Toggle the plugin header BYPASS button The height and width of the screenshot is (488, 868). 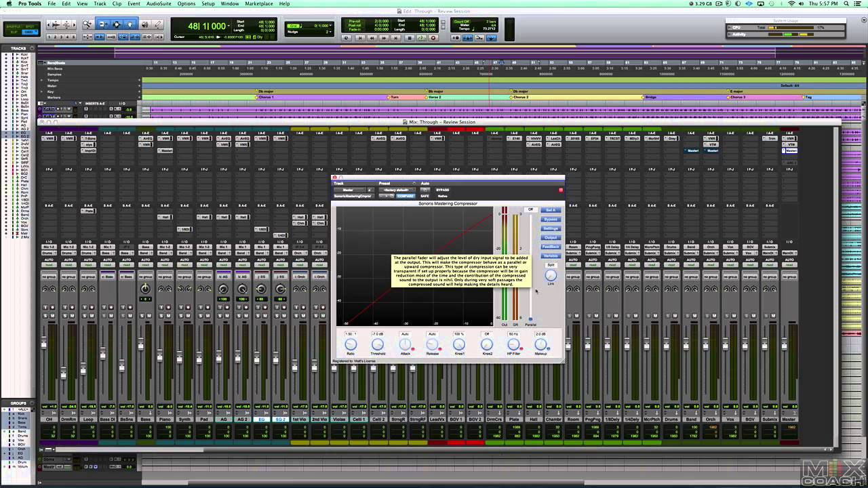click(443, 190)
